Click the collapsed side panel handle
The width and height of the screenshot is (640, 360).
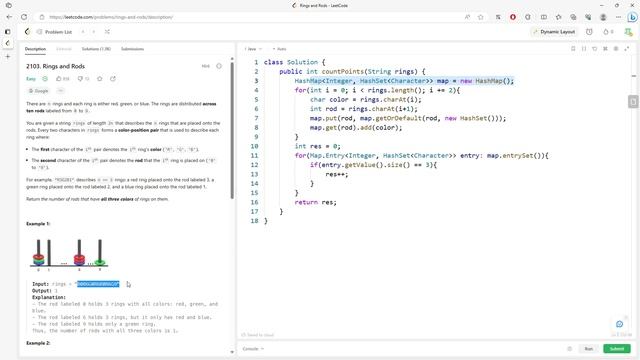pos(633,101)
